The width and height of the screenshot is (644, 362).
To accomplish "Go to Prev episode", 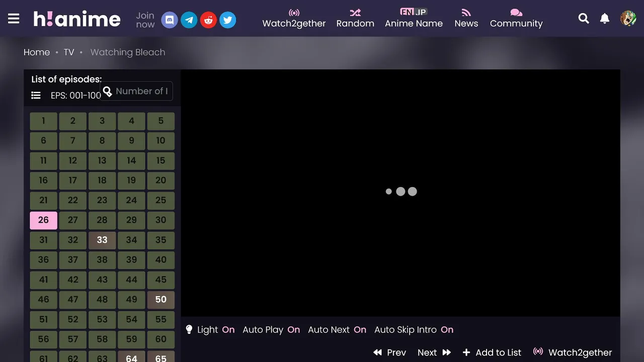I will click(x=389, y=352).
